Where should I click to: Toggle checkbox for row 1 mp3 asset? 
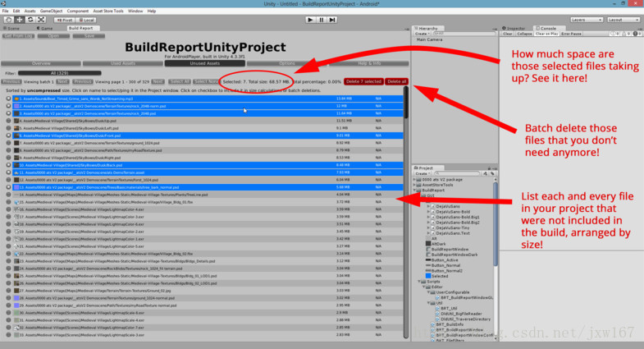pyautogui.click(x=9, y=99)
